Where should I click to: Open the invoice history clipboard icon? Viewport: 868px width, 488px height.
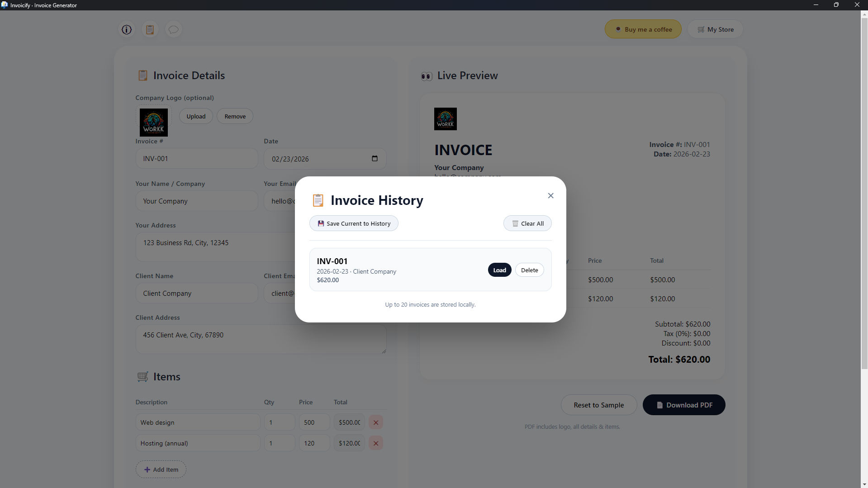pyautogui.click(x=150, y=29)
